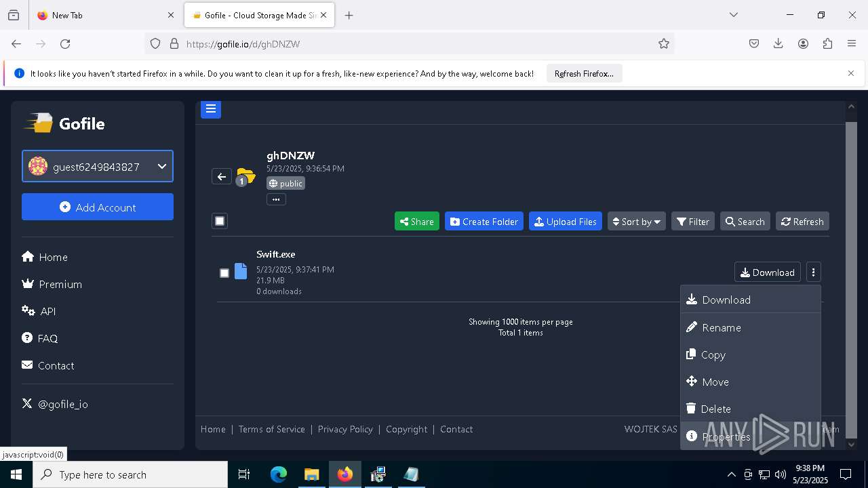Open the notification center icon
The image size is (868, 488).
pos(846,474)
